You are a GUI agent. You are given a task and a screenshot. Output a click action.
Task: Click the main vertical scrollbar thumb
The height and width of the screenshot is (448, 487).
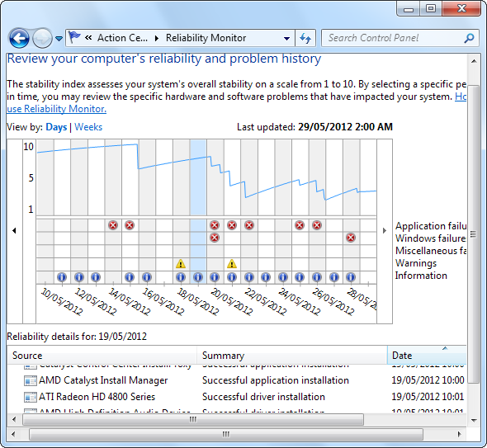coord(473,233)
